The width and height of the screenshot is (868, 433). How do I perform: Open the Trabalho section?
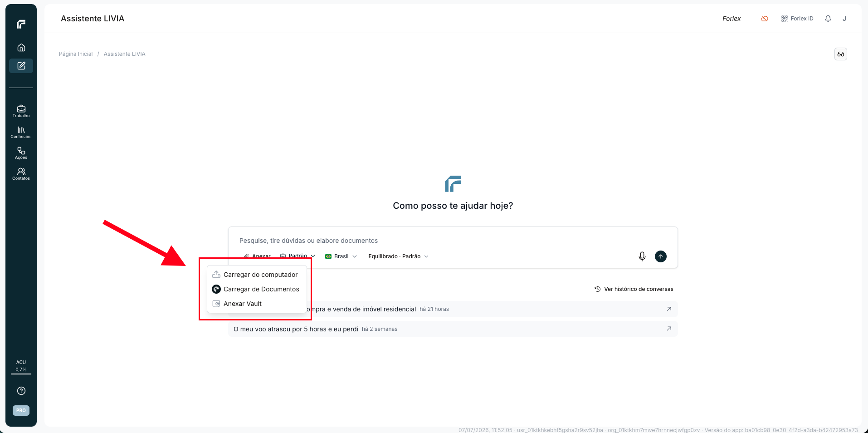tap(21, 111)
